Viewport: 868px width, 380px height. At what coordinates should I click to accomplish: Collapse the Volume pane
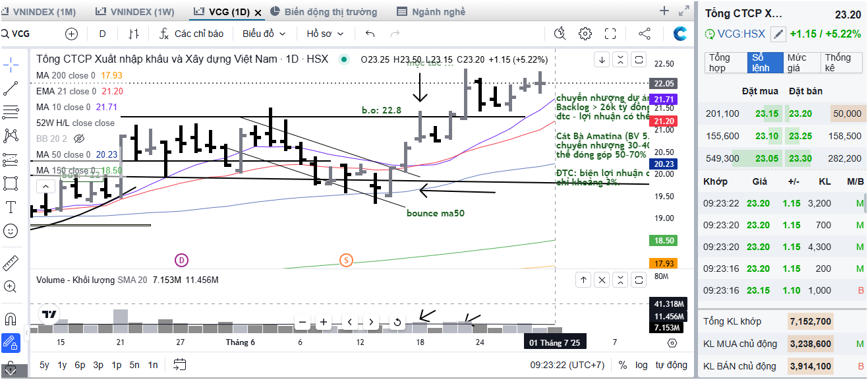[x=620, y=280]
